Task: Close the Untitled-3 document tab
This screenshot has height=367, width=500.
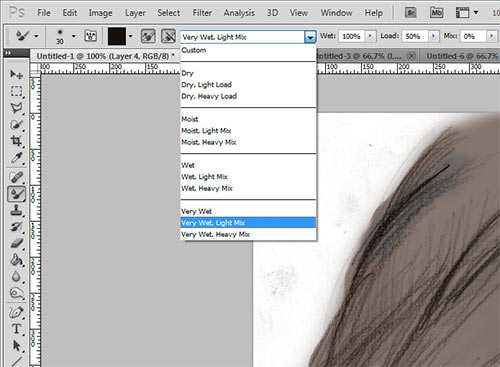Action: [x=412, y=56]
